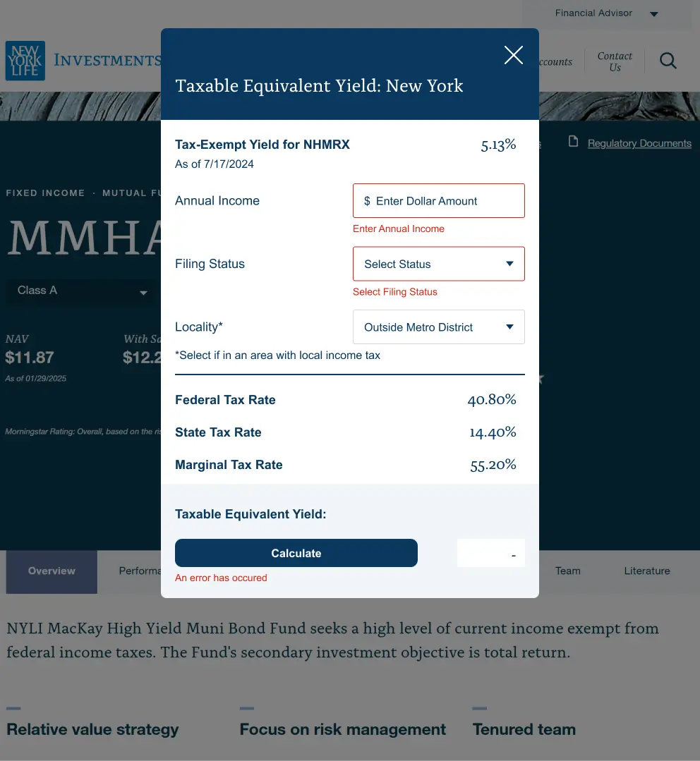This screenshot has height=761, width=700.
Task: Click the Investments wordmark text
Action: 107,61
